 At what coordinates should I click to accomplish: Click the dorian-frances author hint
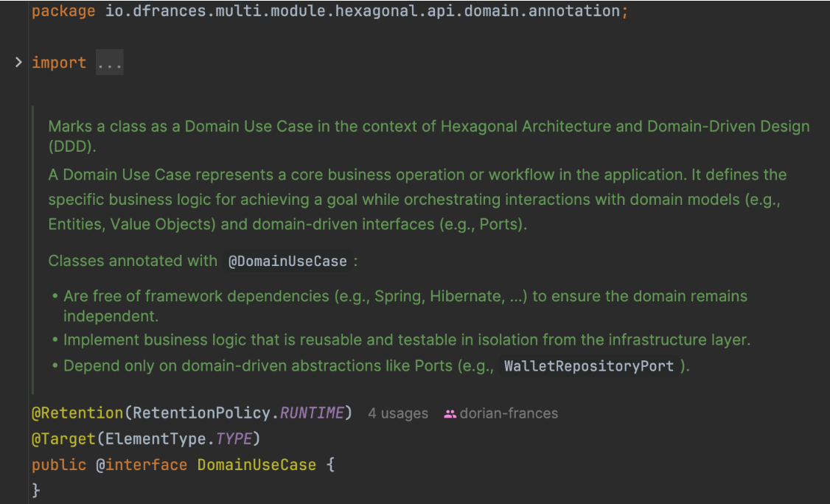[509, 413]
